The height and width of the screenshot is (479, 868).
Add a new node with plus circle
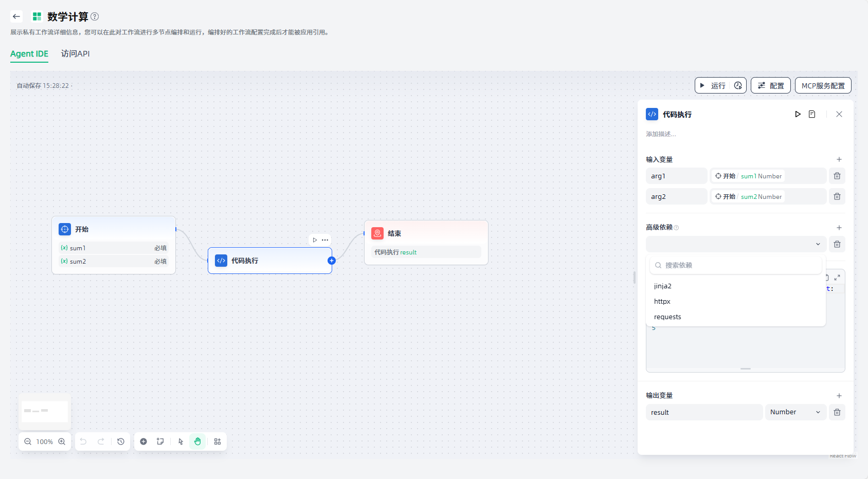point(143,441)
